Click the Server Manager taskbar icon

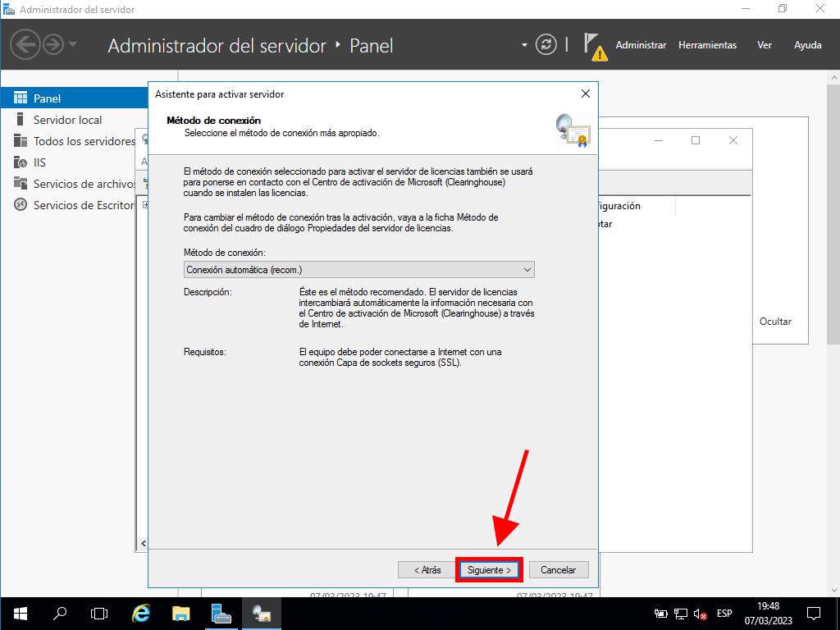point(221,613)
